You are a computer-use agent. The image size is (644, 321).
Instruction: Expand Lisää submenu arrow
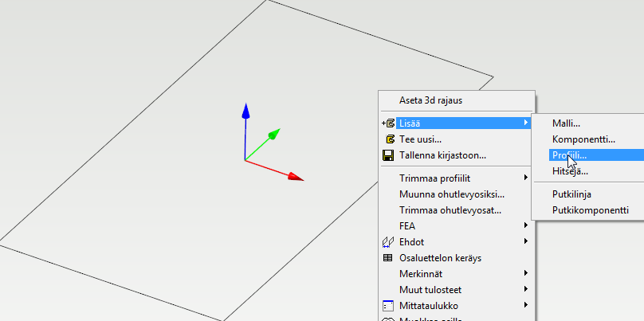(526, 123)
